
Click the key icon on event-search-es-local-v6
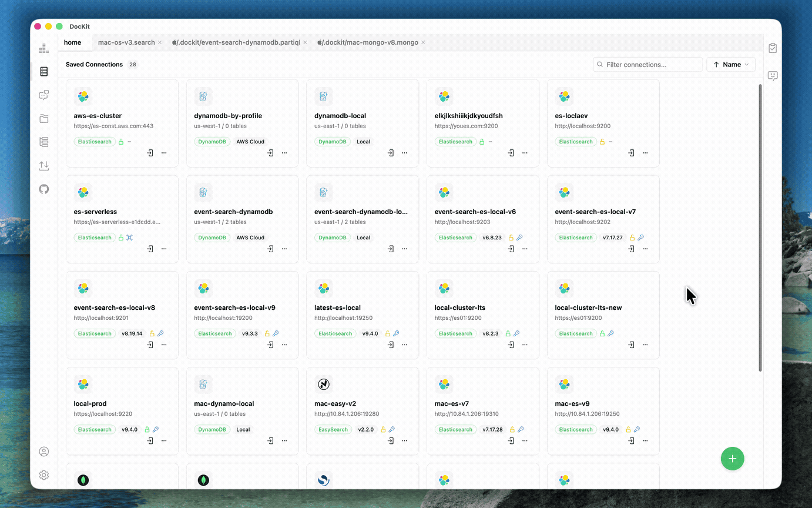click(519, 238)
